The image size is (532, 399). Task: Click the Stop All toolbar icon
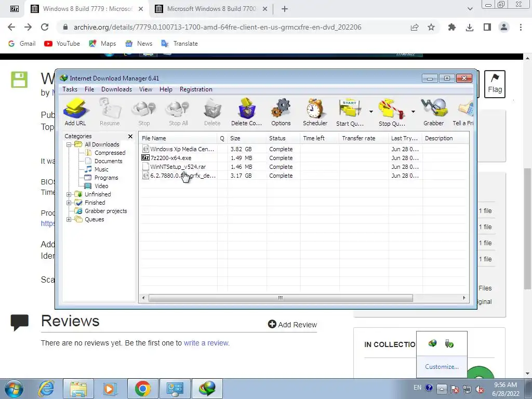[x=178, y=112]
